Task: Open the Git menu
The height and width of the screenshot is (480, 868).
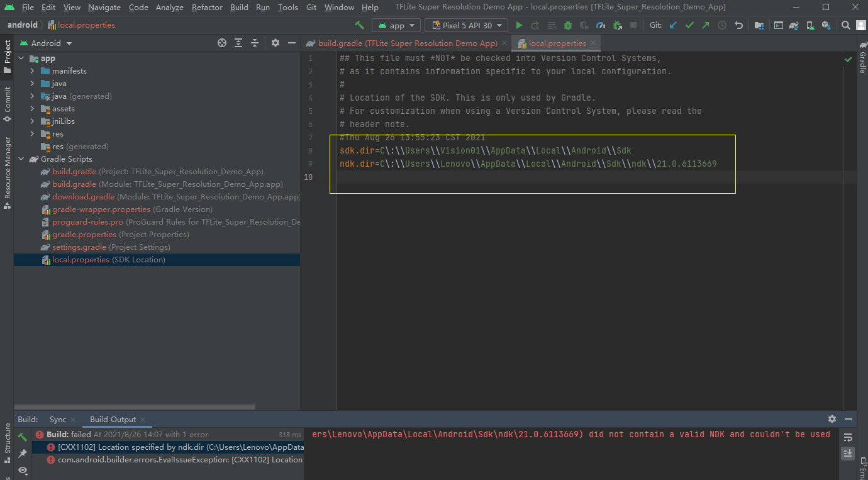Action: click(x=311, y=8)
